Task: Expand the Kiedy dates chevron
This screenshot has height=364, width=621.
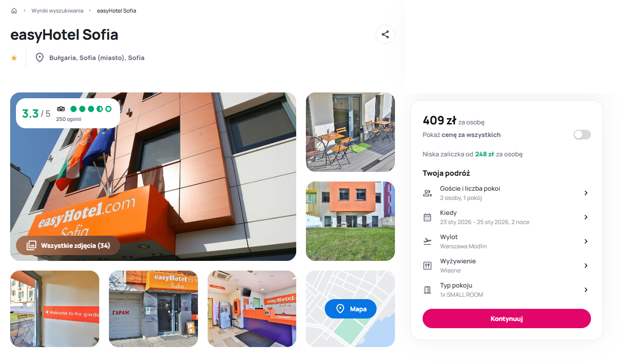Action: pos(586,217)
